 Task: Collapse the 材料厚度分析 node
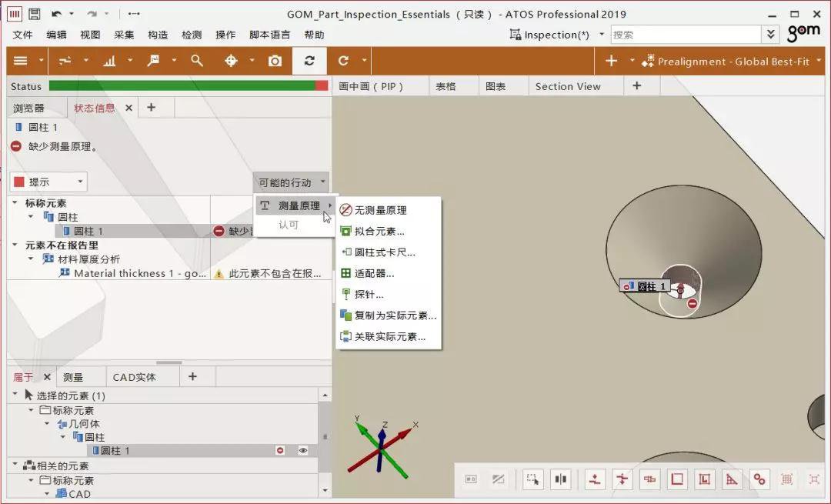coord(31,259)
